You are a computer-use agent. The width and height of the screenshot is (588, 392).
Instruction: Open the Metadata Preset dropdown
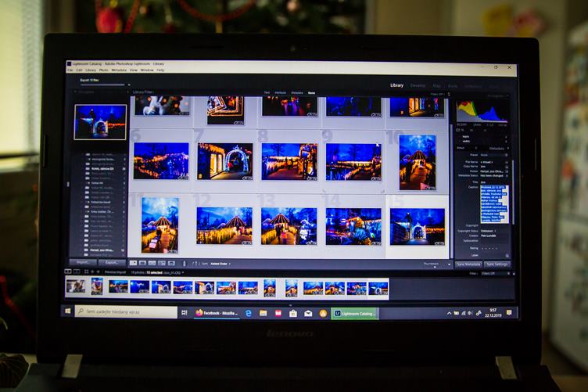pyautogui.click(x=494, y=155)
